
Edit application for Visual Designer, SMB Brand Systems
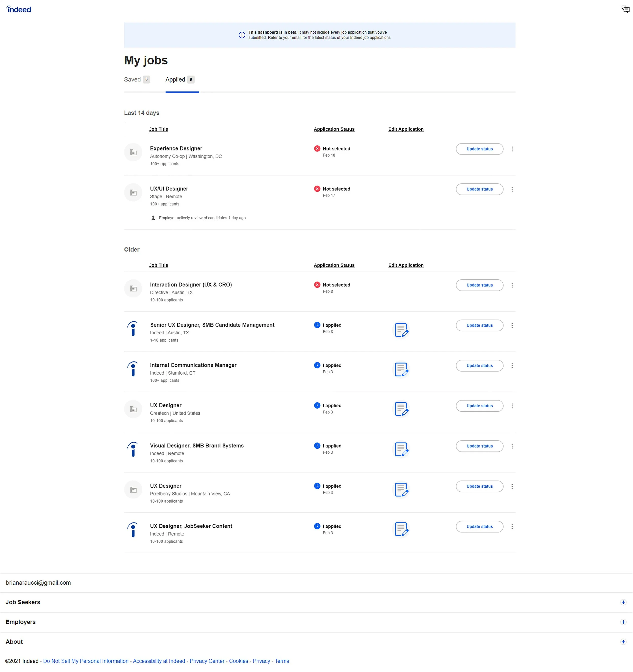click(402, 450)
